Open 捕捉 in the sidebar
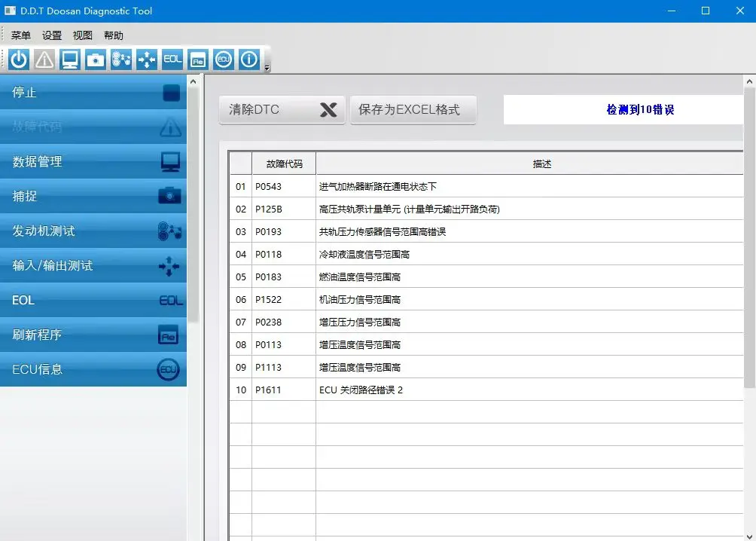The width and height of the screenshot is (756, 541). tap(93, 196)
